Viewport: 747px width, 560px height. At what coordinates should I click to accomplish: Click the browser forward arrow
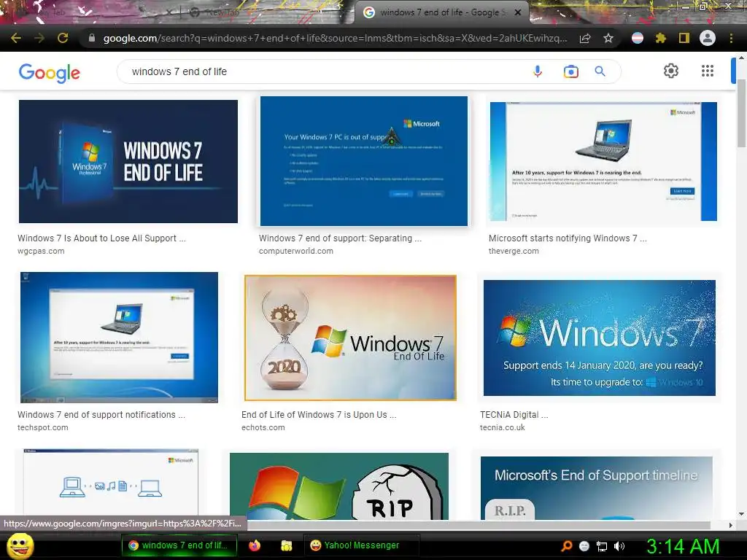[39, 38]
